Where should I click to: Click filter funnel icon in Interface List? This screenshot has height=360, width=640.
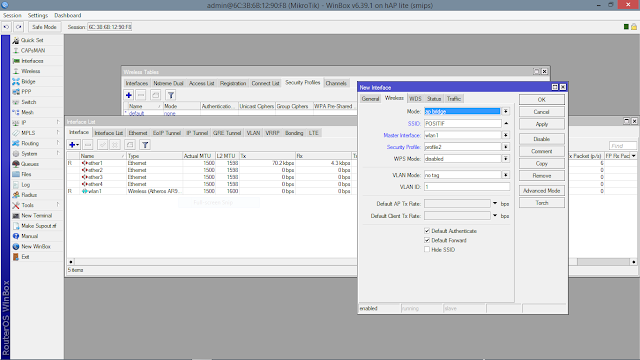click(145, 144)
